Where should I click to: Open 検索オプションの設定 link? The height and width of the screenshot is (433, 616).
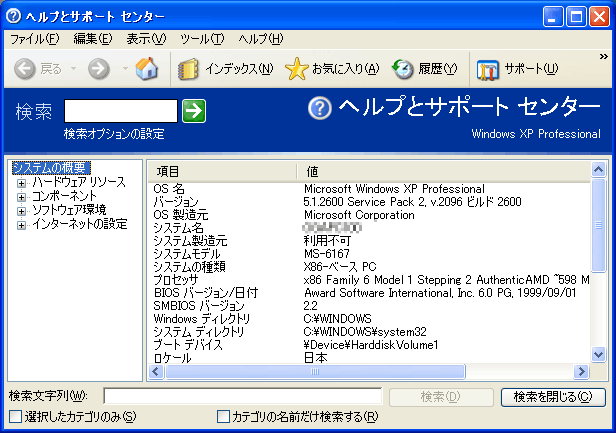click(x=114, y=134)
